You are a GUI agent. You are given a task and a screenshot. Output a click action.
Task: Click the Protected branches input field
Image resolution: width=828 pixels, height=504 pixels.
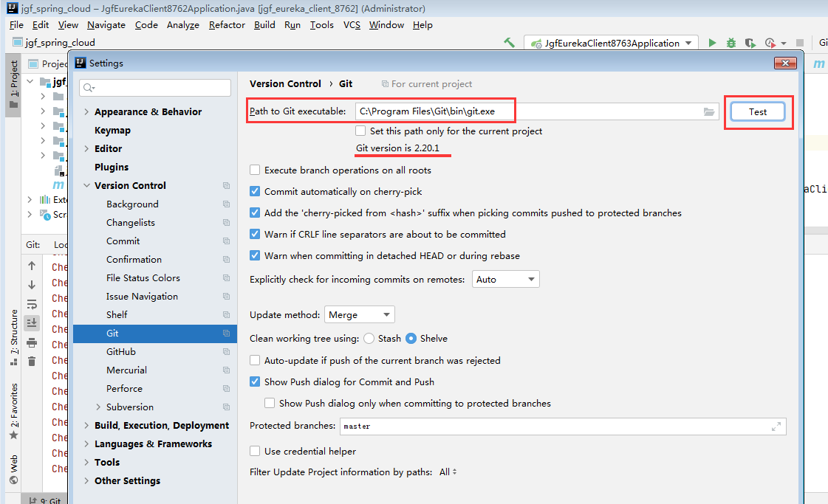point(563,427)
